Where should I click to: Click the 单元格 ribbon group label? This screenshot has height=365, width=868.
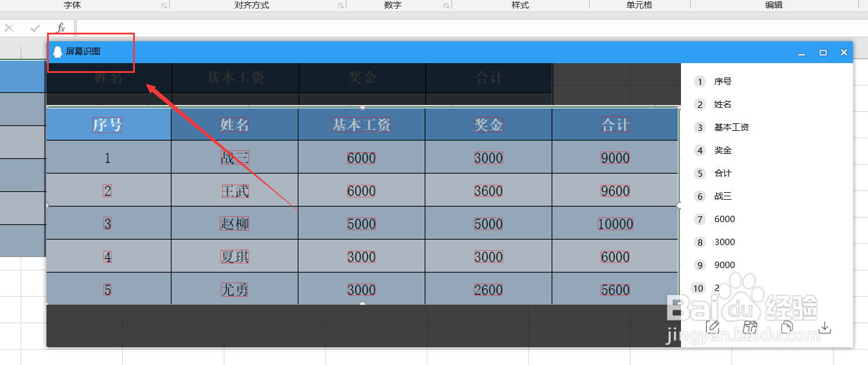[x=639, y=5]
